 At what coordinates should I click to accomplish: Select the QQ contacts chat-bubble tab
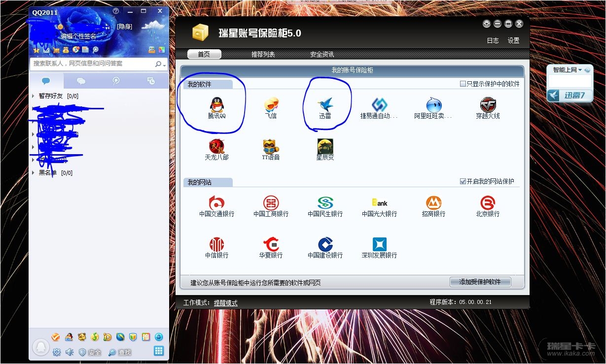[x=46, y=81]
